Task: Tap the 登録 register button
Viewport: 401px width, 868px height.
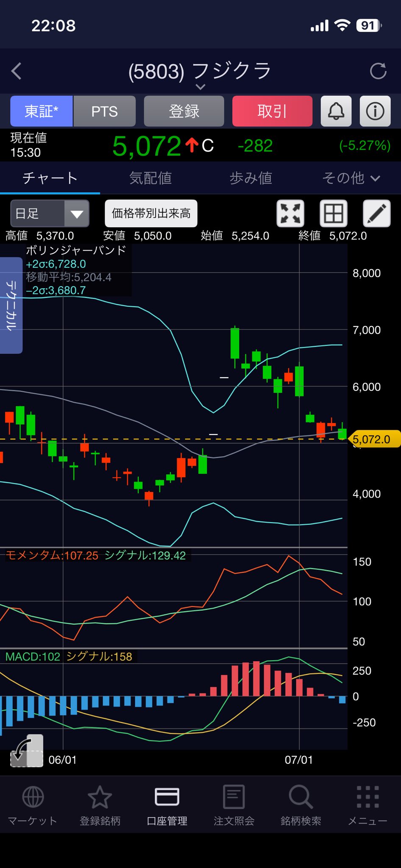Action: (184, 111)
